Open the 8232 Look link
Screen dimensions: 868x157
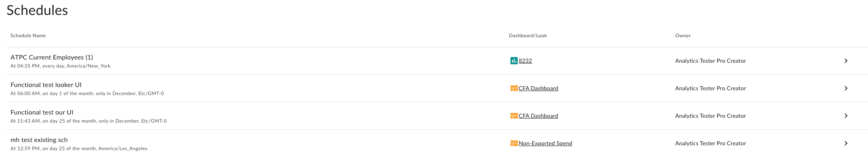click(525, 61)
